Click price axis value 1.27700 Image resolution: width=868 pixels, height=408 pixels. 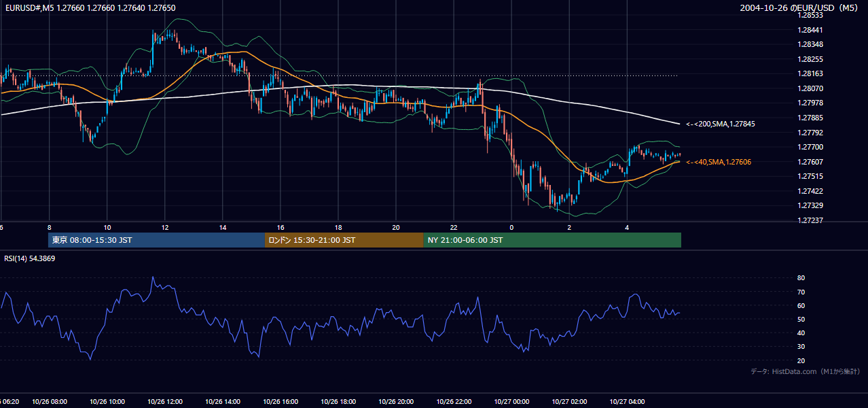[x=811, y=147]
